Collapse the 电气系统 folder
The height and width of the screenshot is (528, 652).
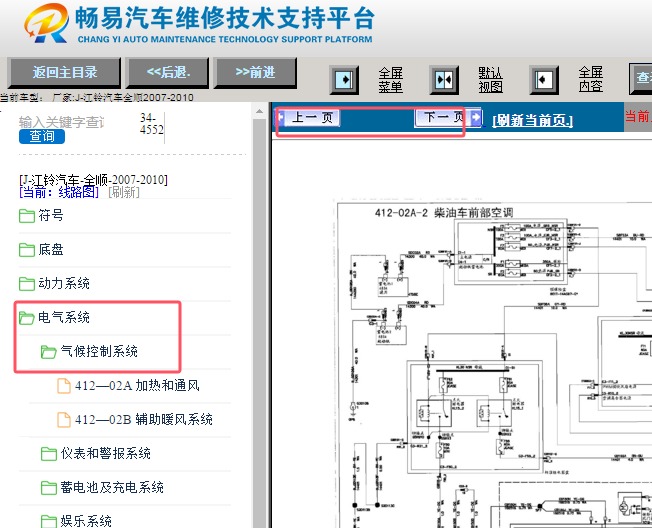[x=64, y=318]
